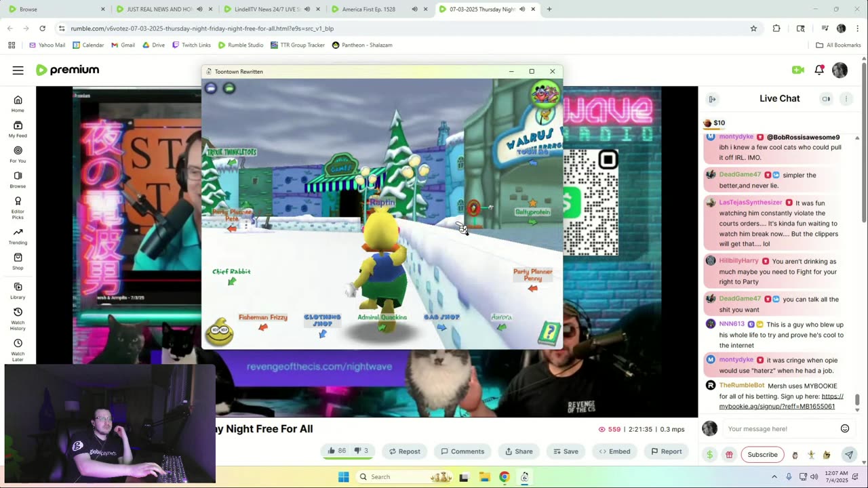Click the Repost button
Screen dimensions: 868x488
[404, 451]
